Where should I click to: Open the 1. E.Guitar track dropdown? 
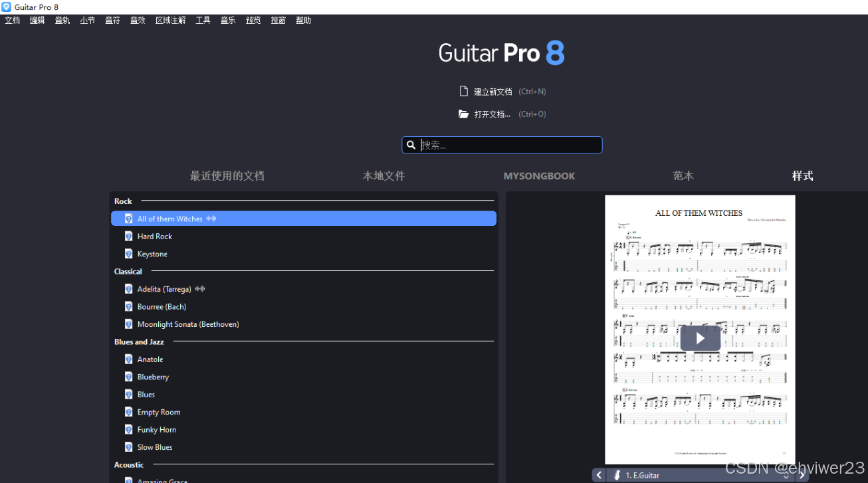[x=701, y=475]
